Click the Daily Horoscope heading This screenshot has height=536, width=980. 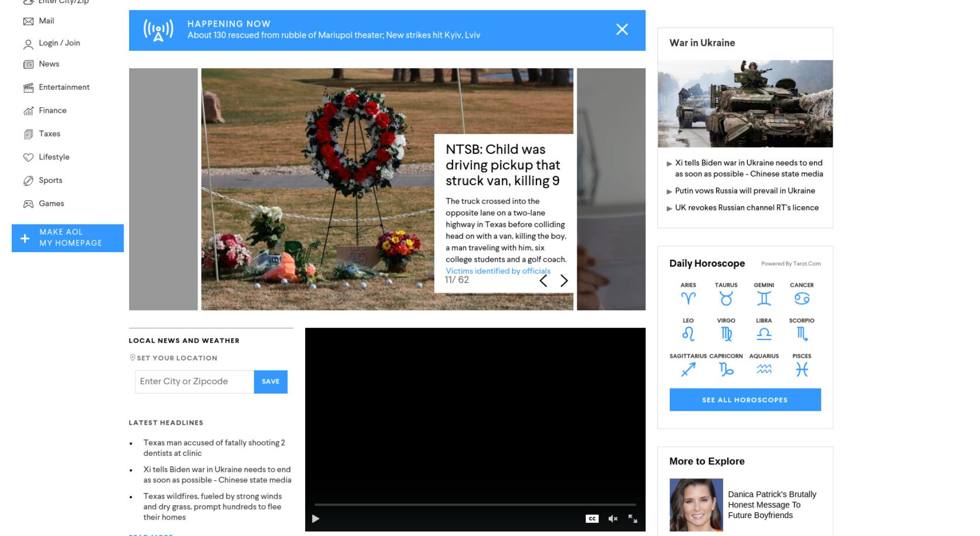707,263
